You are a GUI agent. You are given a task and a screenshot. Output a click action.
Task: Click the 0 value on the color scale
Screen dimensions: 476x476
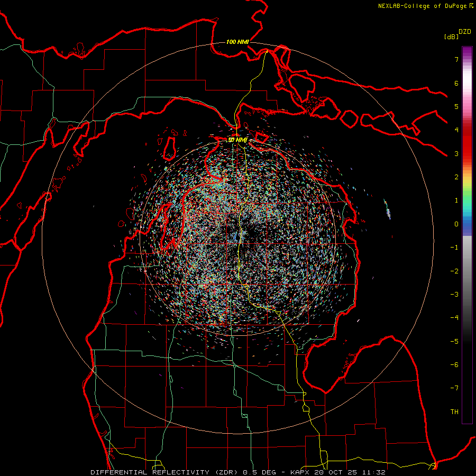coord(456,224)
